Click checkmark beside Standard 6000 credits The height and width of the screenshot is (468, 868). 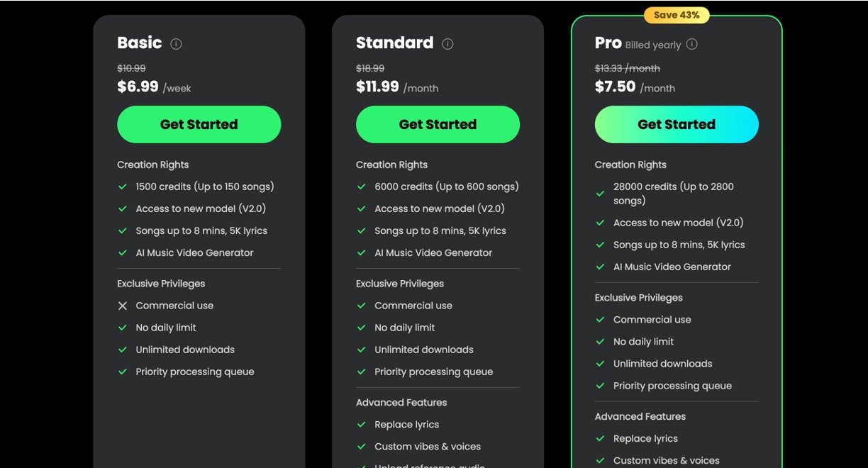pos(362,187)
